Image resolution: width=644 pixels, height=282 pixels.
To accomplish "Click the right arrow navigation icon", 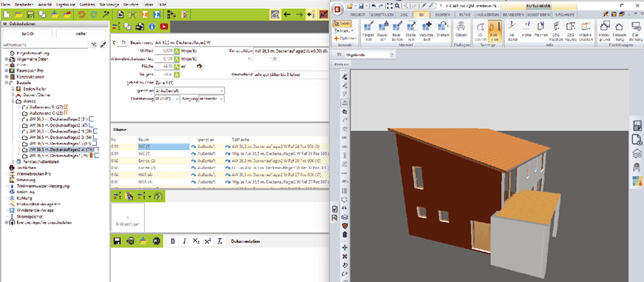I will pyautogui.click(x=299, y=14).
